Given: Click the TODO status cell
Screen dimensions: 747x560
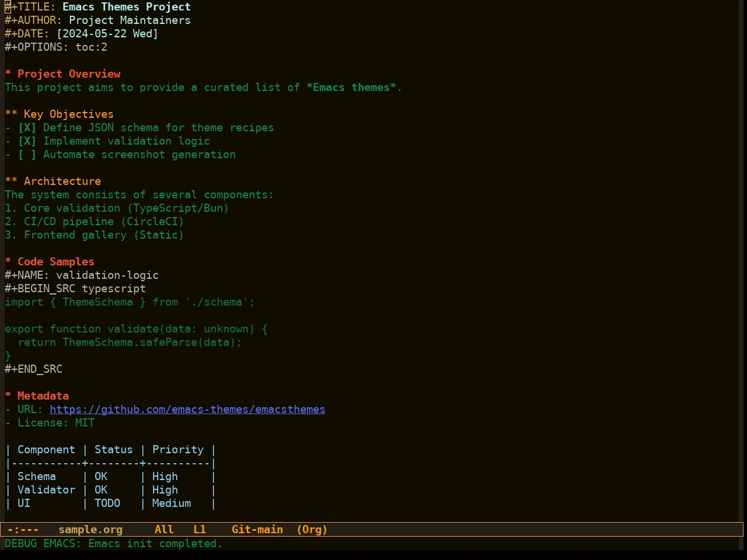Looking at the screenshot, I should (107, 503).
